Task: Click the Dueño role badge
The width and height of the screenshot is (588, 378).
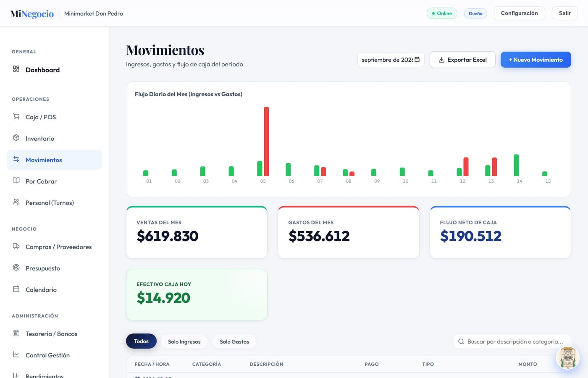Action: point(475,13)
